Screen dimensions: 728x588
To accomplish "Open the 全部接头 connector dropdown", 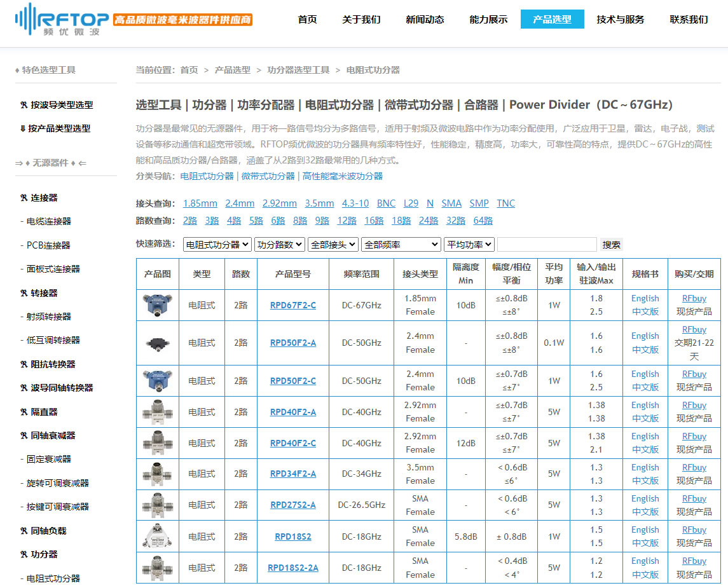I will click(x=333, y=245).
